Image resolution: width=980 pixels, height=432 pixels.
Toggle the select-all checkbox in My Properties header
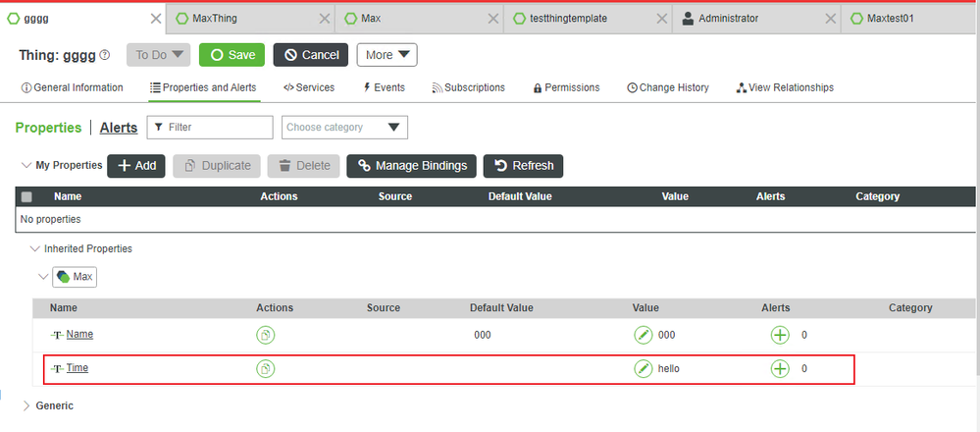[26, 197]
